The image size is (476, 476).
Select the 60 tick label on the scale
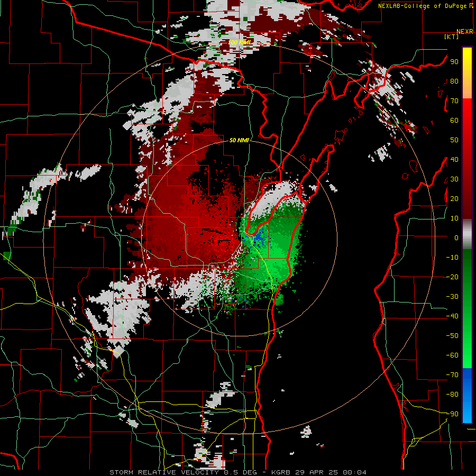click(x=454, y=120)
